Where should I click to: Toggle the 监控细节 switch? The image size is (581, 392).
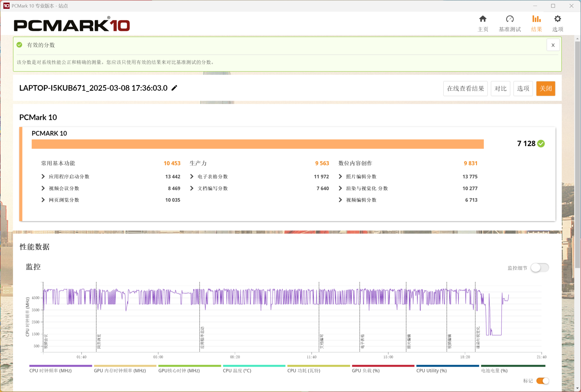(x=540, y=268)
